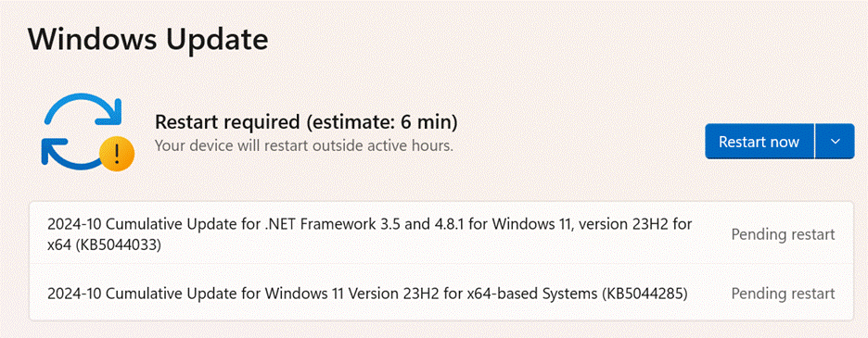The width and height of the screenshot is (868, 338).
Task: Open the dropdown chevron beside Restart now
Action: pyautogui.click(x=835, y=142)
